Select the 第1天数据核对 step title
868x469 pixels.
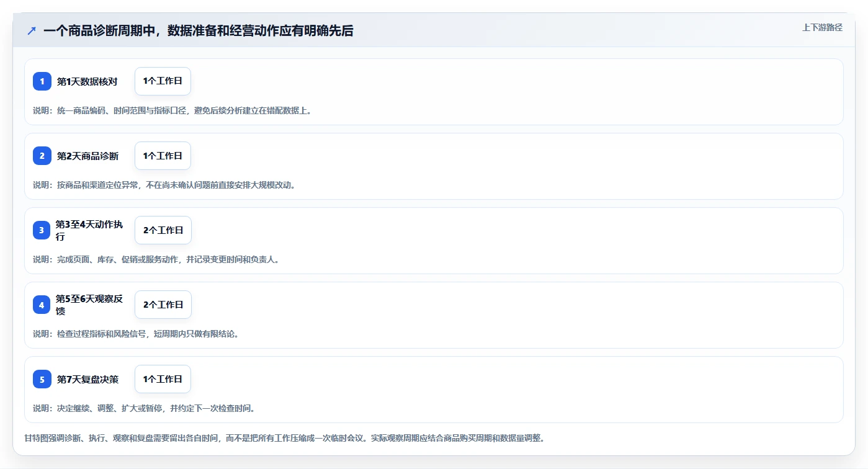[87, 81]
